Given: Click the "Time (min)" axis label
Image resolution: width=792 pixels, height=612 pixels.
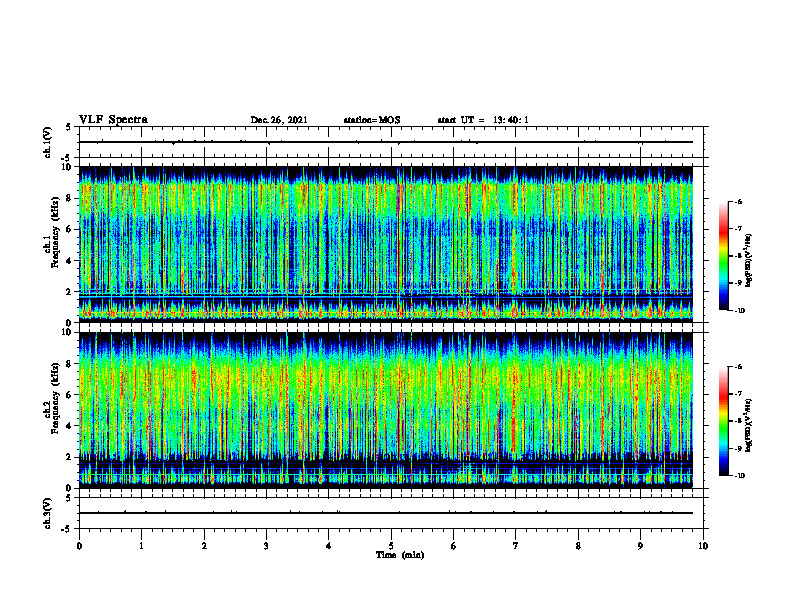Looking at the screenshot, I should (x=400, y=555).
